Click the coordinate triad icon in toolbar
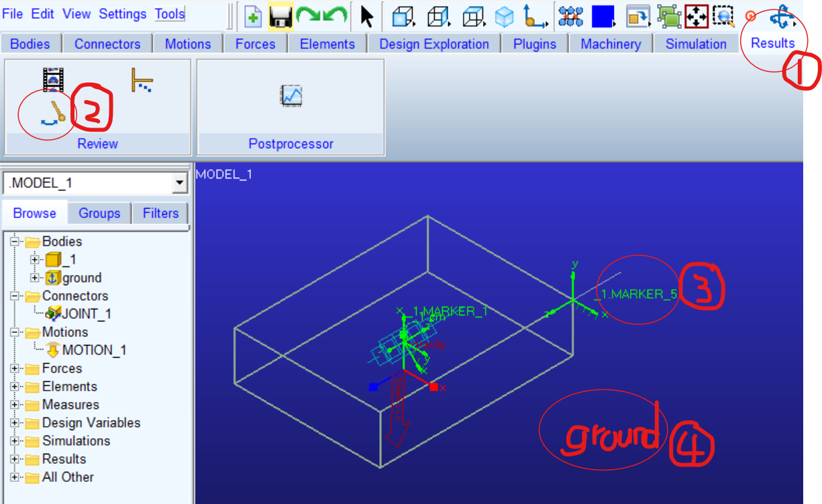Viewport: 822px width, 504px height. tap(535, 17)
